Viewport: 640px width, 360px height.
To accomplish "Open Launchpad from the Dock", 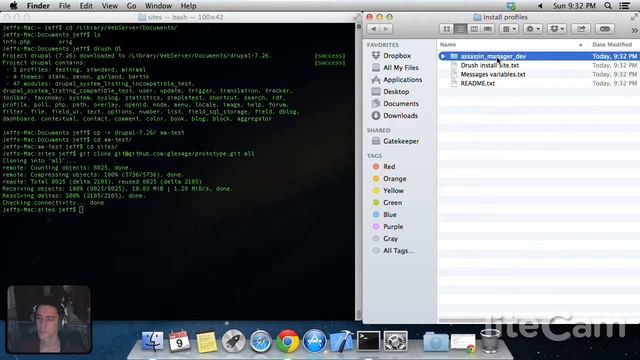I will [x=233, y=341].
